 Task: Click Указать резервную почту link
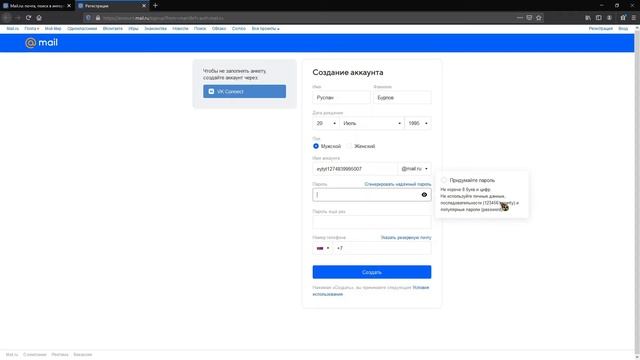tap(406, 238)
